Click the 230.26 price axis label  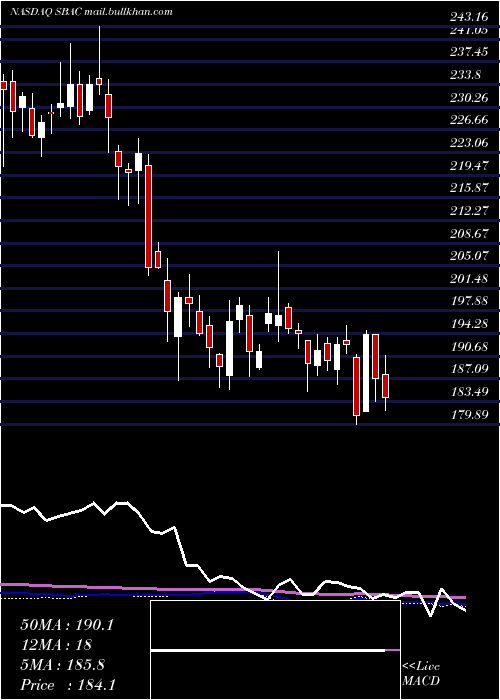click(469, 97)
